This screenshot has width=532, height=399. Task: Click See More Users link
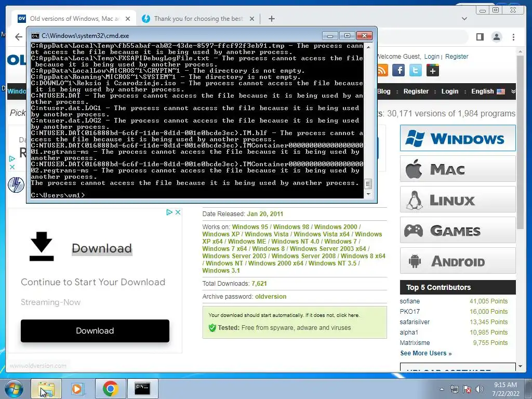click(426, 353)
